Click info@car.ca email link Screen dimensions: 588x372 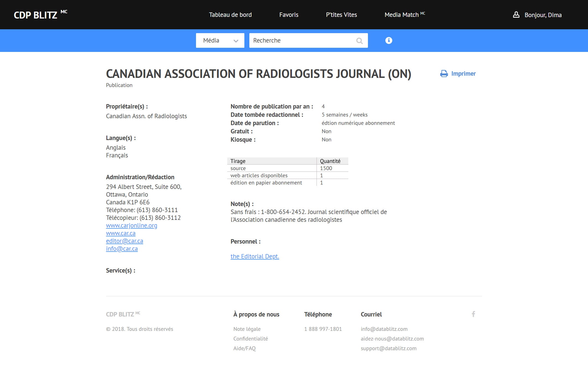point(122,249)
